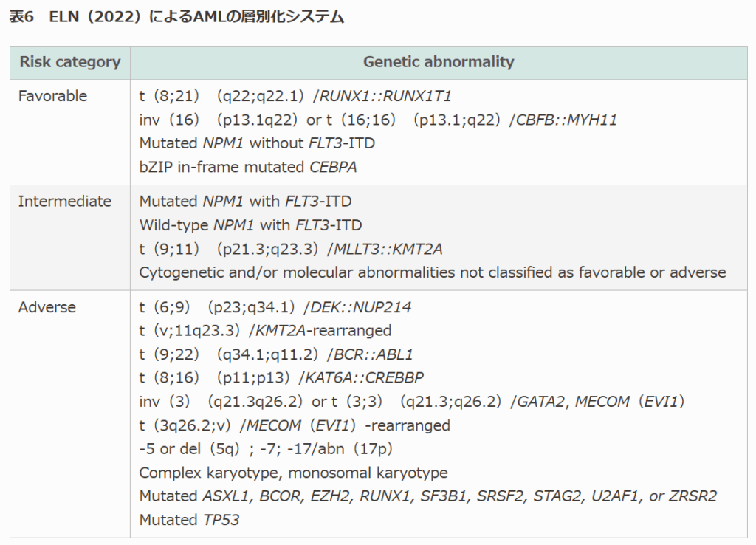Click the Genetic abnormality column header
The image size is (756, 545).
439,62
